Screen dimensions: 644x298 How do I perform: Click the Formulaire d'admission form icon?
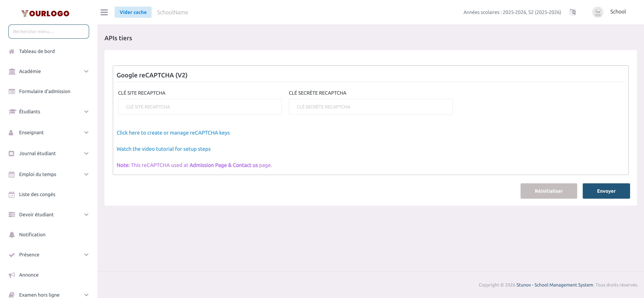[x=11, y=91]
